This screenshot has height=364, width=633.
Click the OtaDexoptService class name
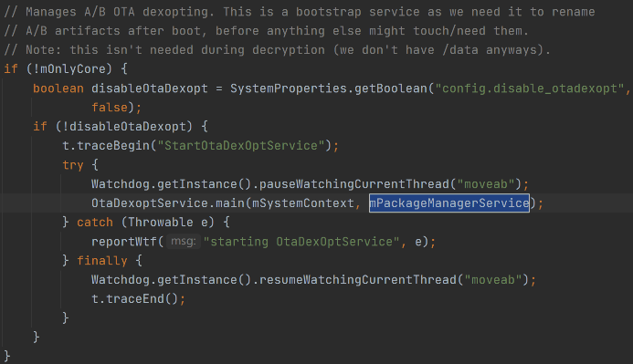[150, 203]
